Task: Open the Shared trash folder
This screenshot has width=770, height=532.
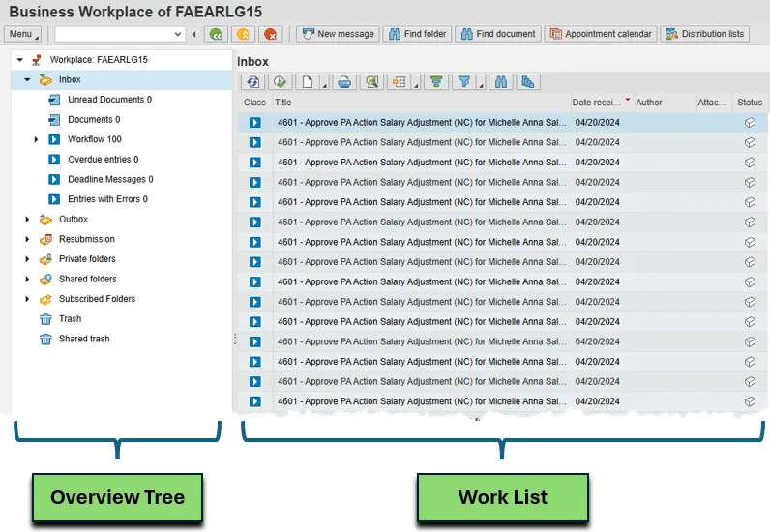Action: pos(84,339)
